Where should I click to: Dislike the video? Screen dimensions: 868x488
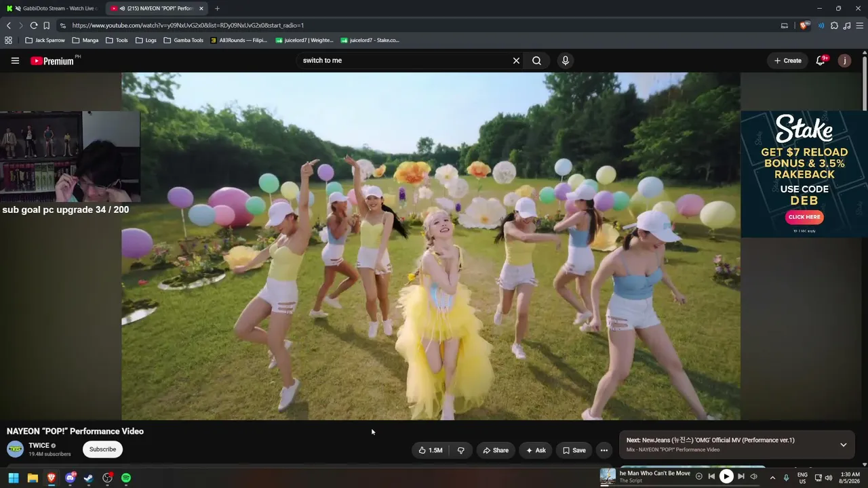(461, 450)
